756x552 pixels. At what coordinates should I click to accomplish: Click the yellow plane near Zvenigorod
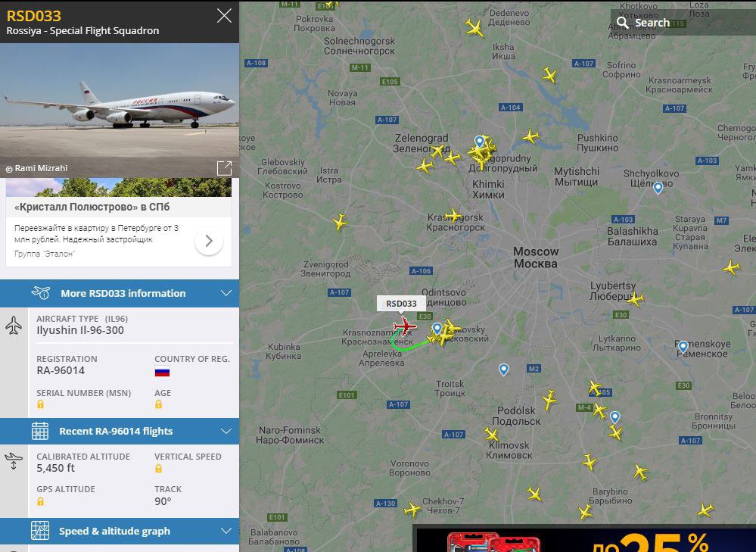(340, 222)
